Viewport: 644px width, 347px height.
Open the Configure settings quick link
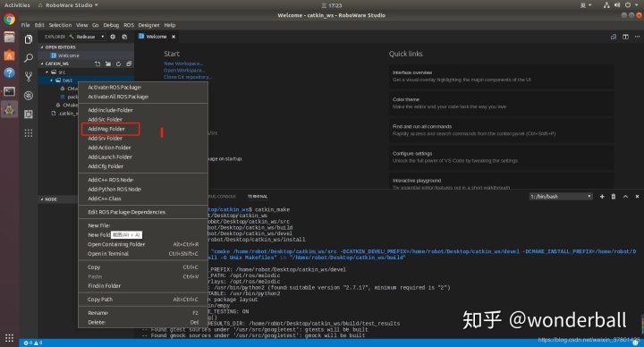point(501,157)
